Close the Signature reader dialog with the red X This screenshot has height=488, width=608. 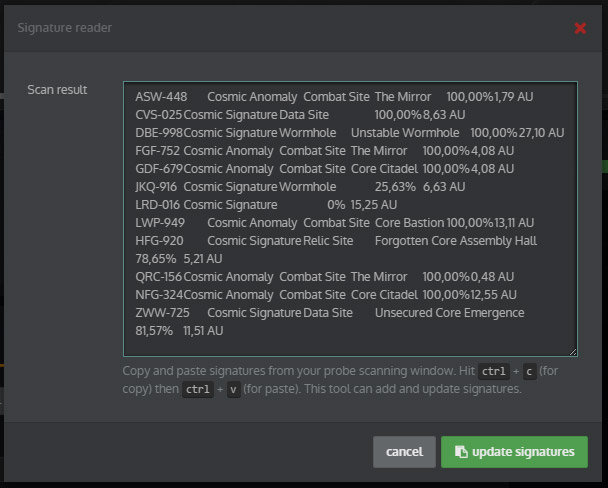click(x=580, y=28)
